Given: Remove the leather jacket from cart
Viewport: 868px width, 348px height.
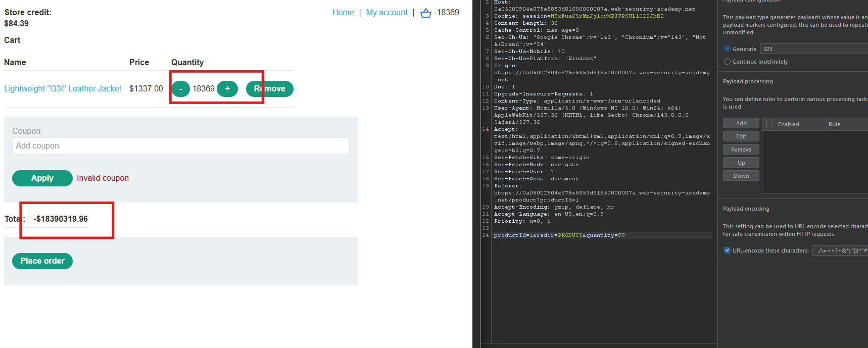Looking at the screenshot, I should pos(270,89).
